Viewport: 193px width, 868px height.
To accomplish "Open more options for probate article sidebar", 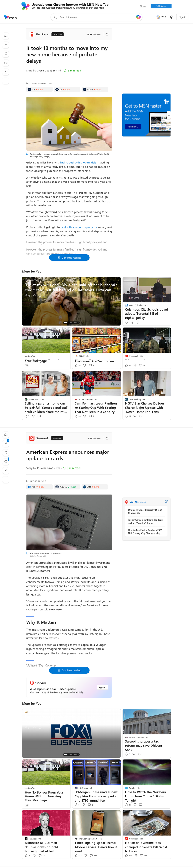I will [x=6, y=81].
